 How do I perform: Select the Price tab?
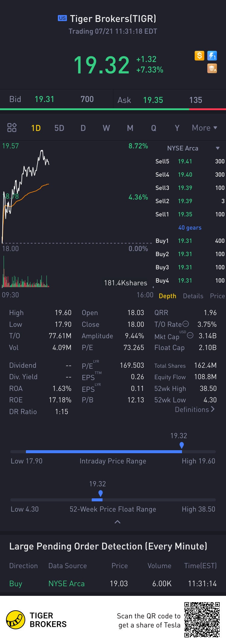[x=218, y=296]
